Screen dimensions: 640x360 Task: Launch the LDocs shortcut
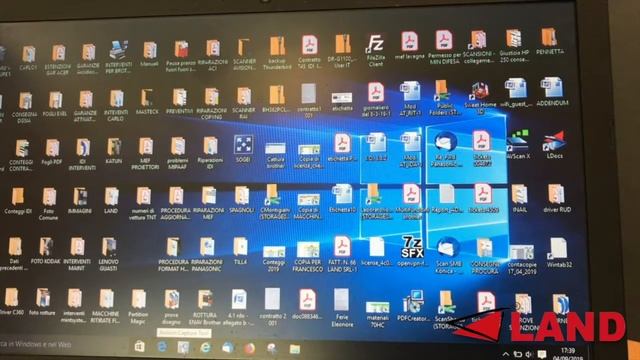[x=553, y=141]
